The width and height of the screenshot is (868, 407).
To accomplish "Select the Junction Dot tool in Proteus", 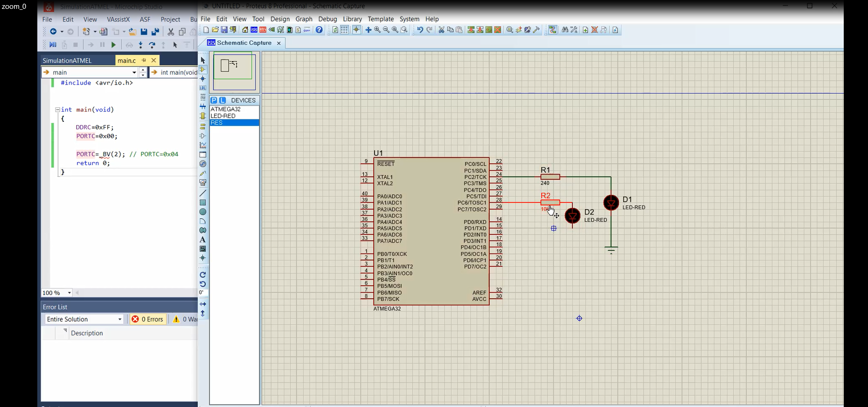I will 203,79.
